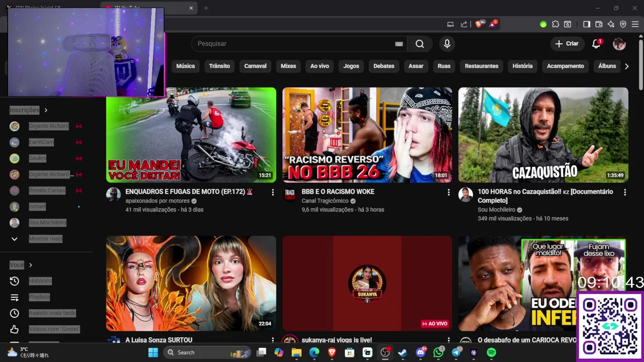644x362 pixels.
Task: Open the Playlists sidebar icon
Action: tap(15, 297)
